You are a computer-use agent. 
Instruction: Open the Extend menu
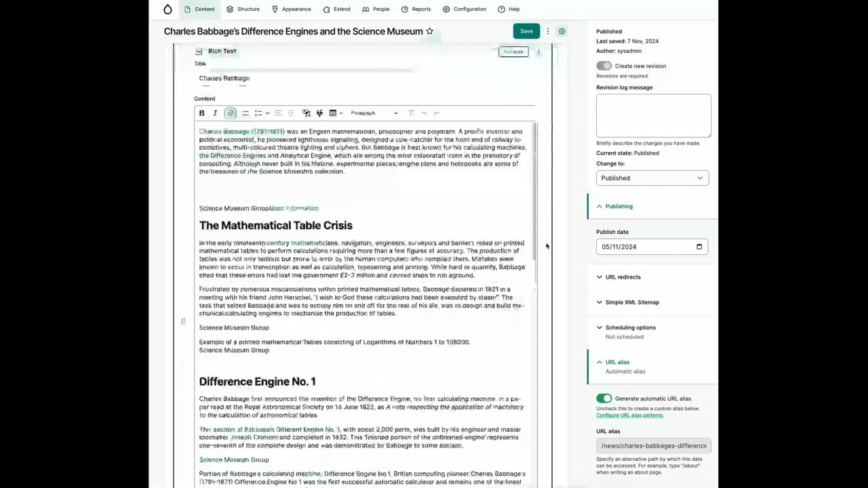tap(337, 9)
